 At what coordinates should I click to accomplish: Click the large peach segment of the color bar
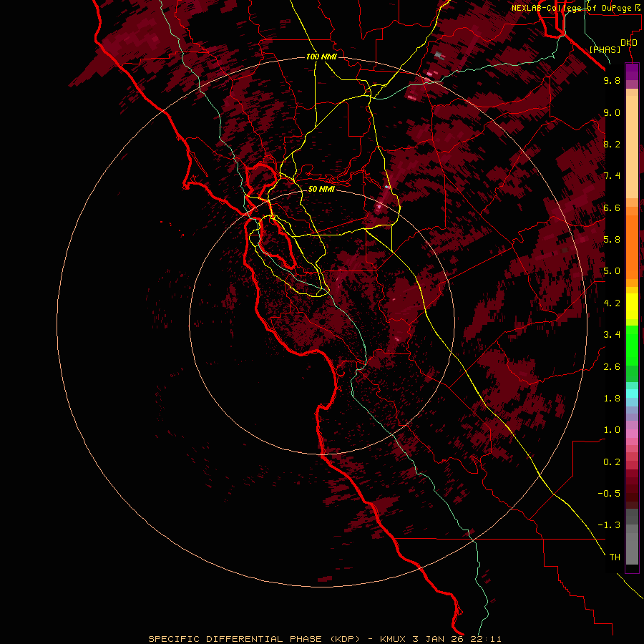coord(632,148)
